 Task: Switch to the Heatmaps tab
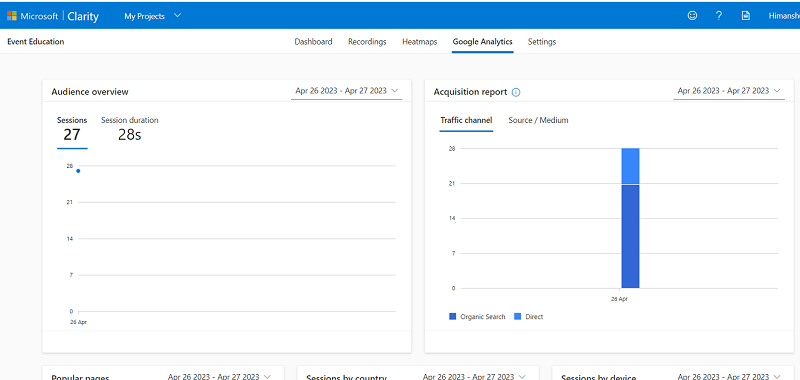[x=419, y=42]
